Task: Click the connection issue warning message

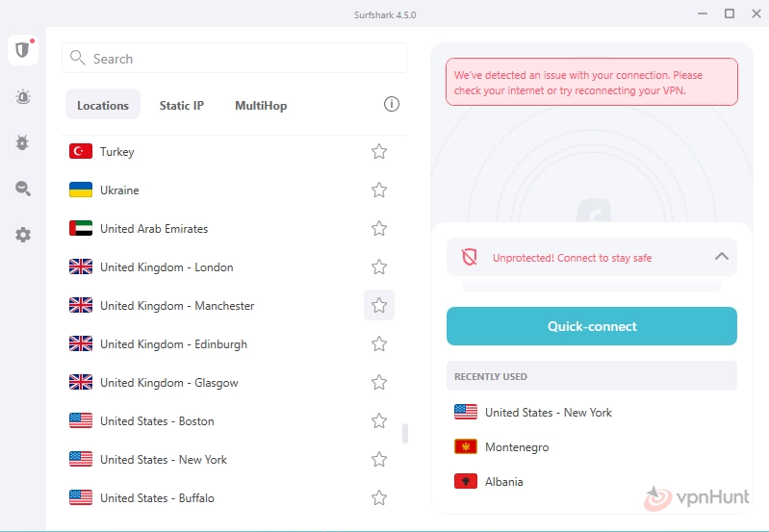Action: [x=592, y=82]
